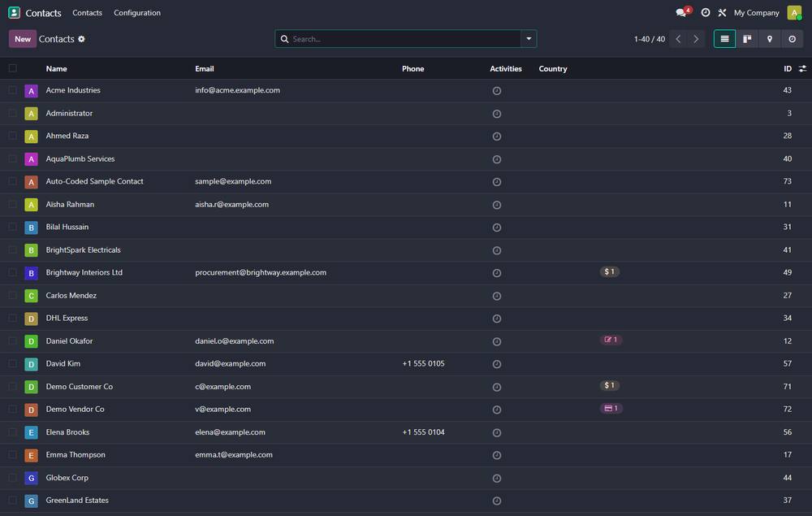Click Acme Industries avatar letter

click(x=31, y=91)
